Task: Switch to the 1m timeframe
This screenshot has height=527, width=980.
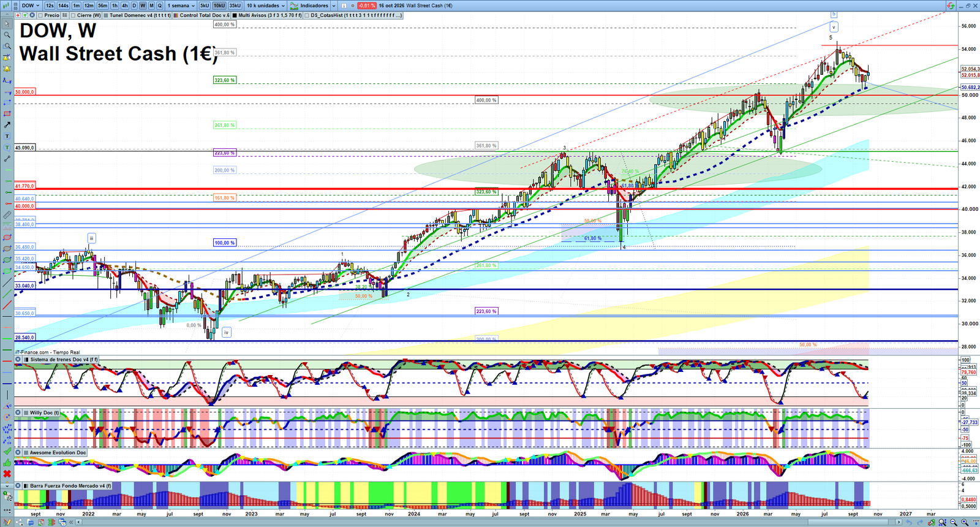Action: click(x=77, y=6)
